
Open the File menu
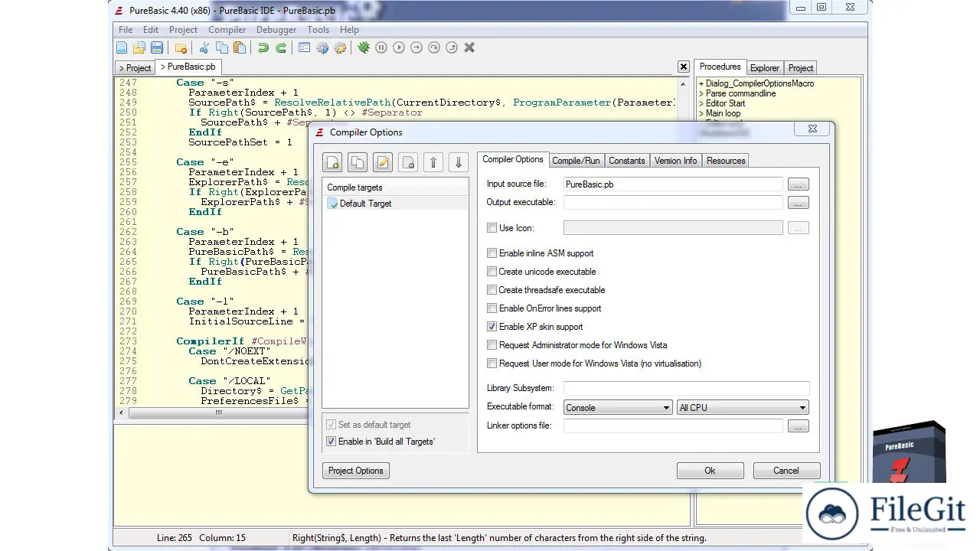(x=126, y=30)
